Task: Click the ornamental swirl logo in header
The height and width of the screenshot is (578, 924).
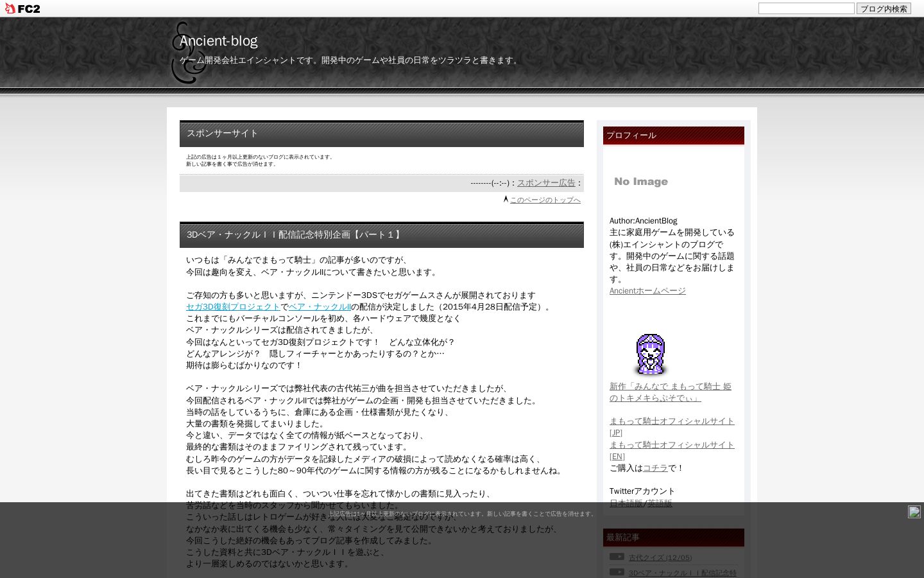Action: (187, 53)
